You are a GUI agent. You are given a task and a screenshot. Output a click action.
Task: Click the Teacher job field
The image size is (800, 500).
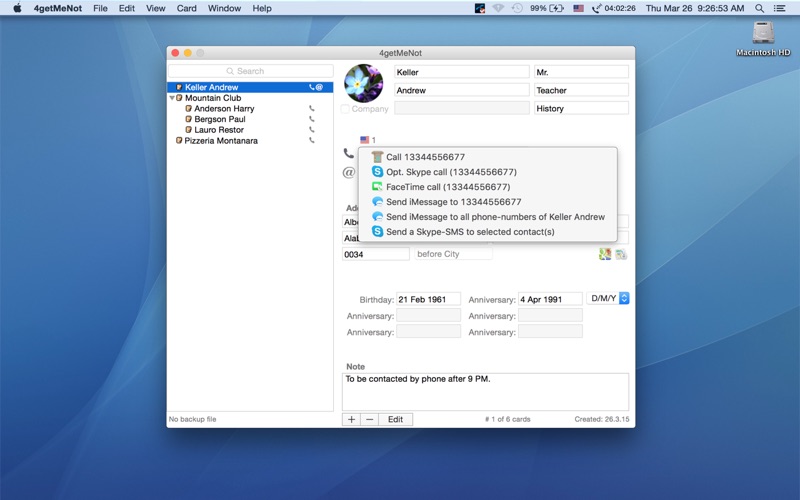coord(581,90)
